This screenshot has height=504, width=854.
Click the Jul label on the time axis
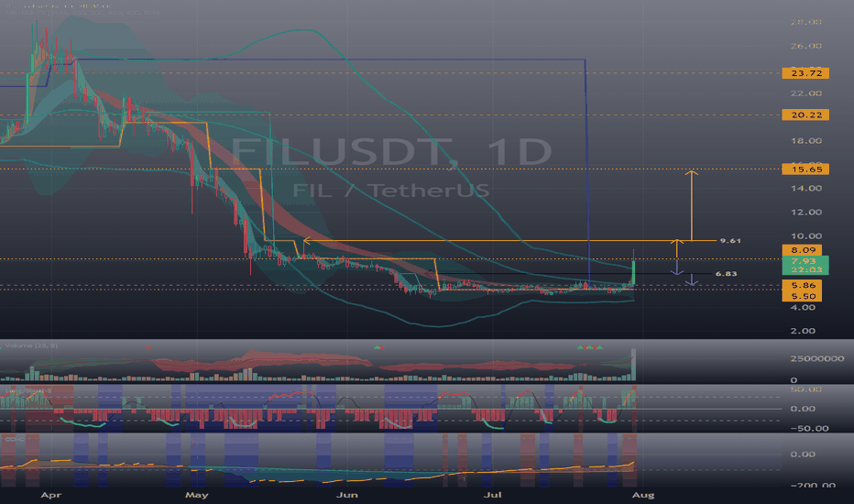pos(493,495)
